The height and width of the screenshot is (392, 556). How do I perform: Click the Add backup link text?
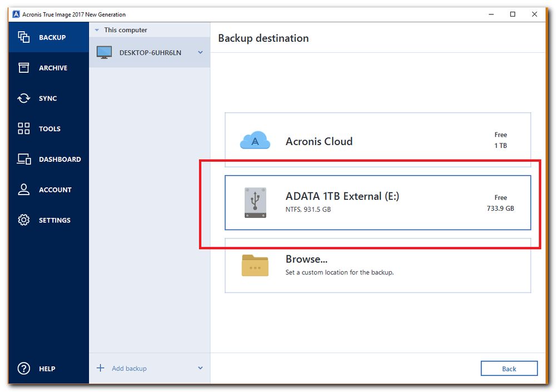click(x=129, y=368)
